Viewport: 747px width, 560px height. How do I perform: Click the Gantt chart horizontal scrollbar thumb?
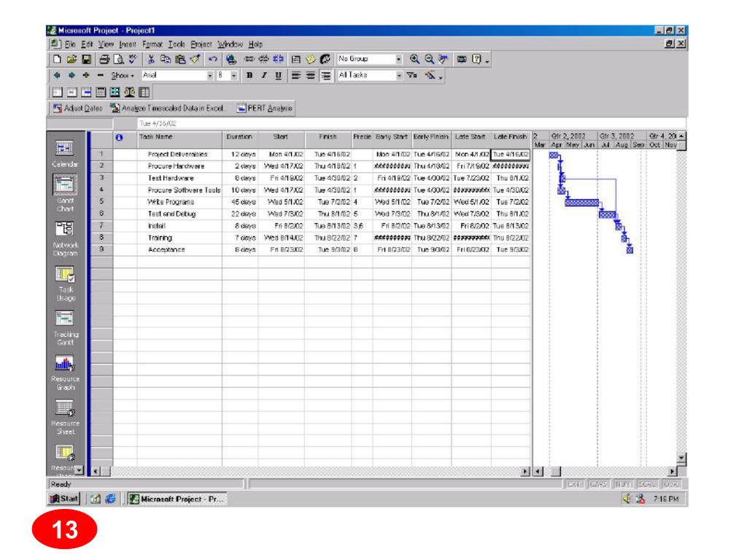[555, 472]
